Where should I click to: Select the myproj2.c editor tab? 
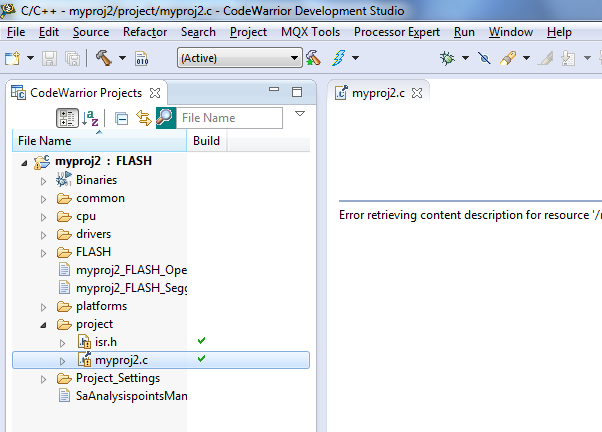(378, 93)
